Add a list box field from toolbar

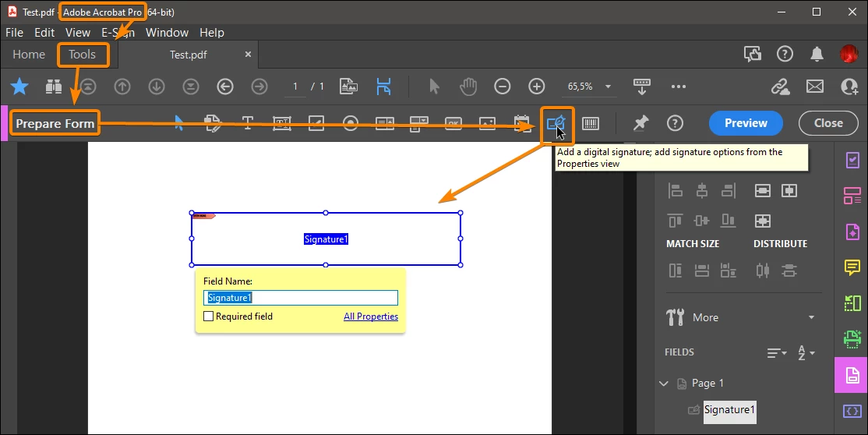click(x=385, y=123)
